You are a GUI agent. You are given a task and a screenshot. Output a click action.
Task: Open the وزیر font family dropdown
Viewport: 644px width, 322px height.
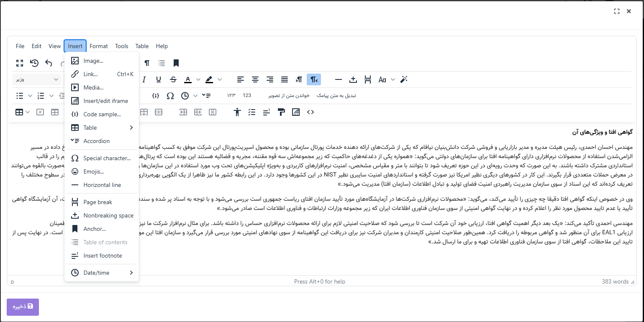click(x=37, y=79)
